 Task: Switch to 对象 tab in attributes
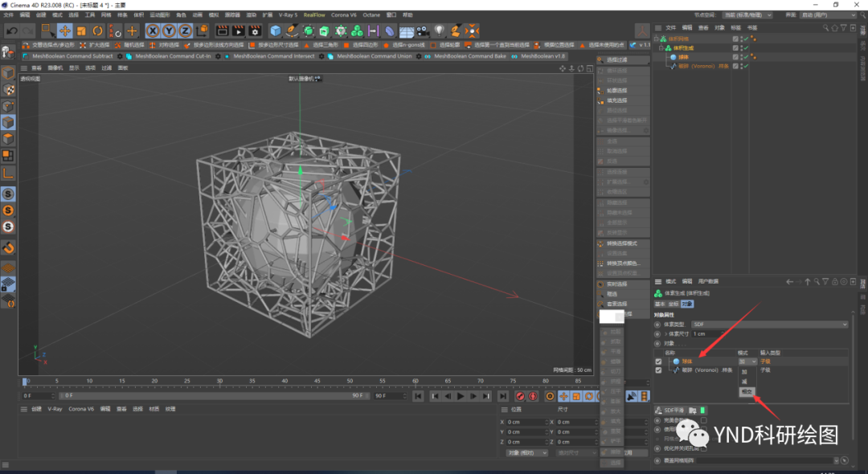[x=686, y=304]
